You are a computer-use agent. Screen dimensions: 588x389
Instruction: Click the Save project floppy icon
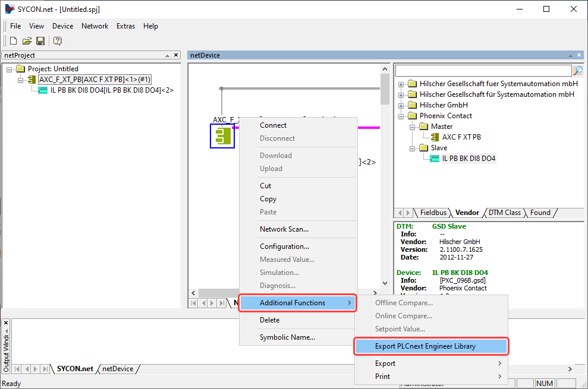(40, 41)
